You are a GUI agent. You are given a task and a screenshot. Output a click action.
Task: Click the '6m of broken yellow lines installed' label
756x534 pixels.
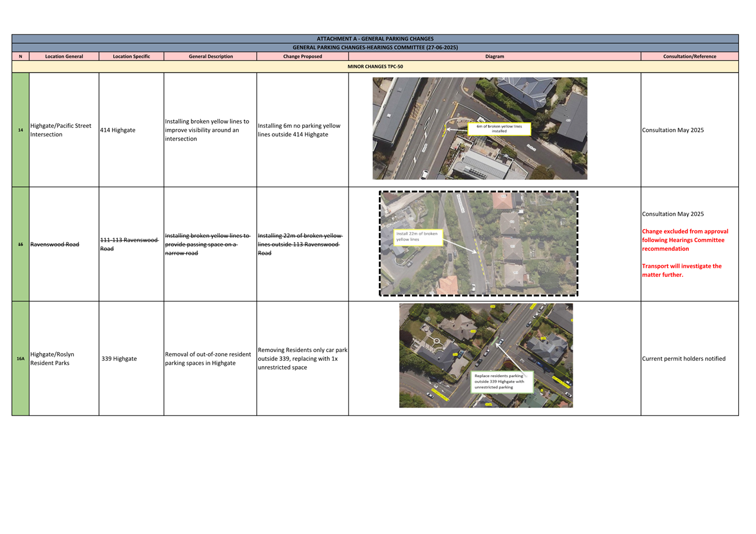click(499, 128)
